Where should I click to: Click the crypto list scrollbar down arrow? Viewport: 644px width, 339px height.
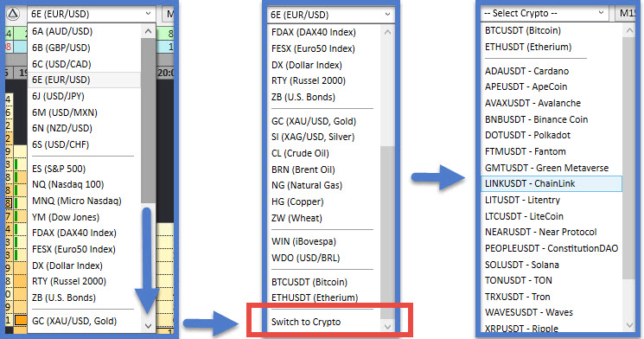[x=629, y=325]
